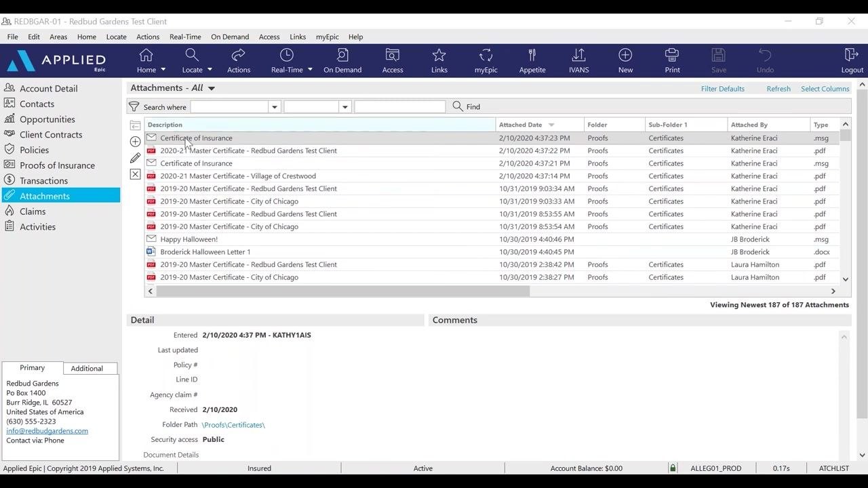Click the Home toolbar icon
The image size is (868, 488).
pos(146,56)
